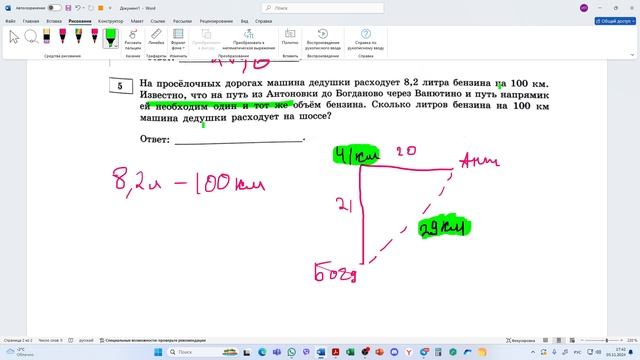Click the Undo arrow
This screenshot has width=640, height=360.
[x=78, y=8]
